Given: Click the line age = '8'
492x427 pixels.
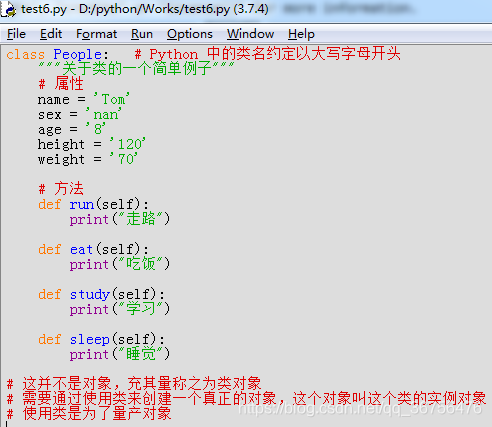Looking at the screenshot, I should [x=71, y=129].
